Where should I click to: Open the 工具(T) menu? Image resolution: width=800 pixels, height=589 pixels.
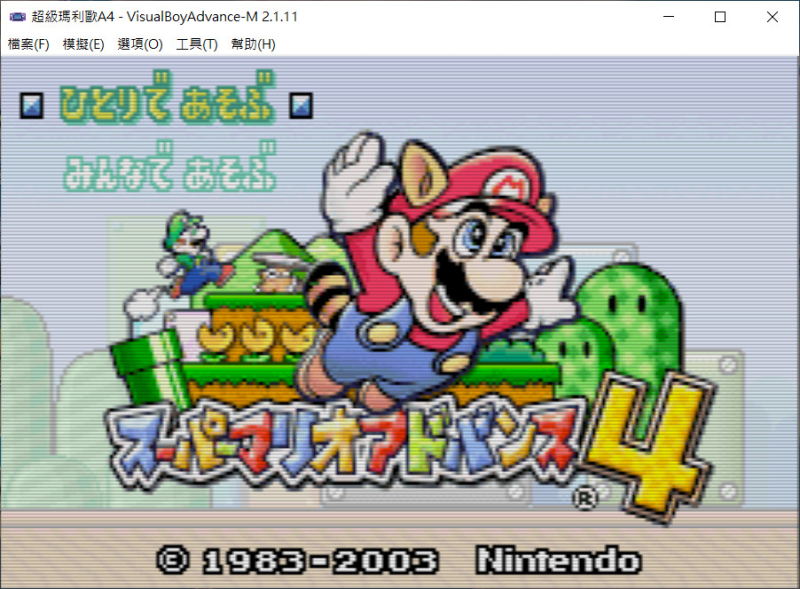[x=196, y=44]
